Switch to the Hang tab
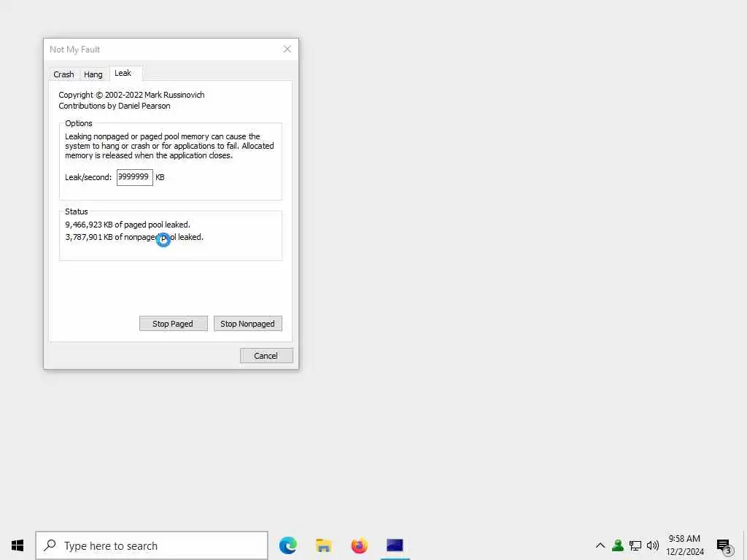The height and width of the screenshot is (560, 747). [x=93, y=74]
